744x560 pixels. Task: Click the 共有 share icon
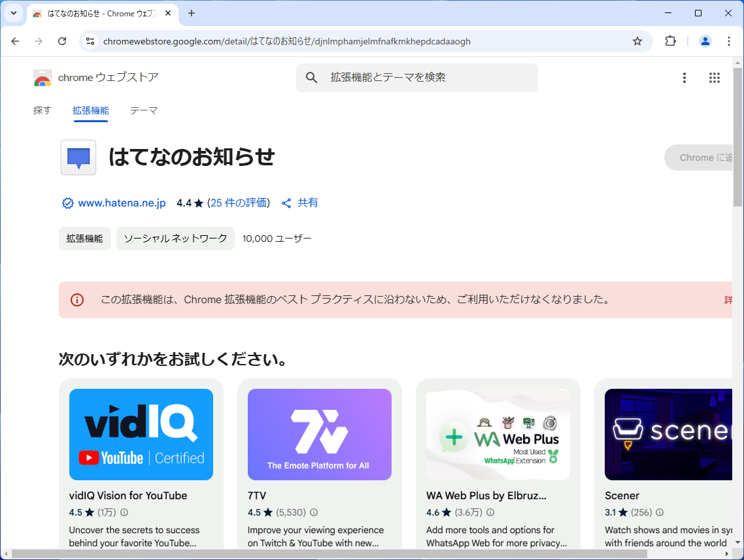[286, 203]
